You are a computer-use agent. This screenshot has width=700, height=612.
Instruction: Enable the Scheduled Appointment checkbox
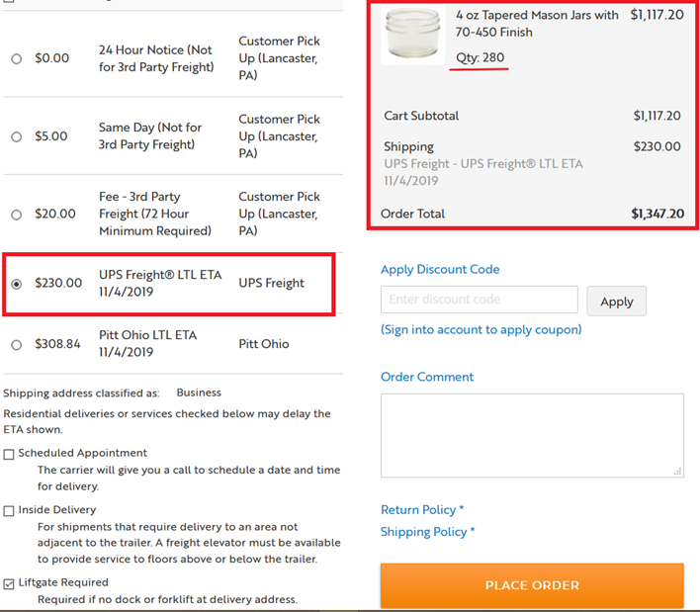pos(9,454)
